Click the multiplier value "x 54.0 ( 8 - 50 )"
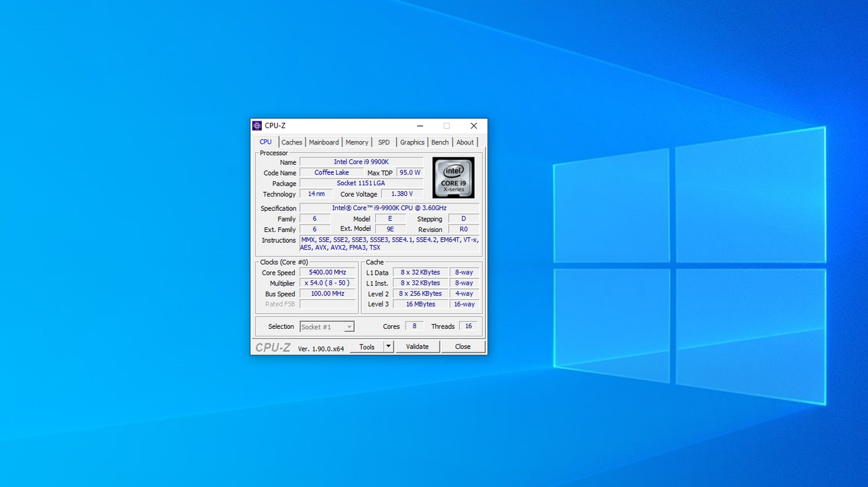 click(x=328, y=283)
